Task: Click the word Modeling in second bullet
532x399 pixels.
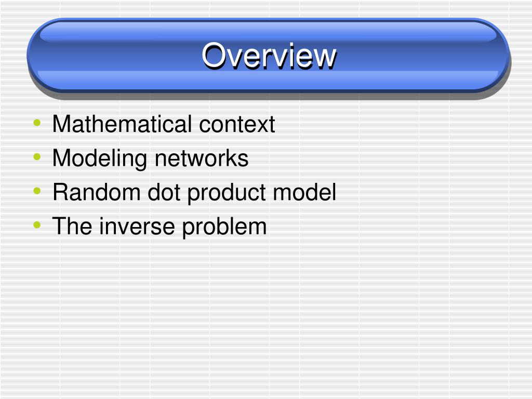Action: coord(99,159)
